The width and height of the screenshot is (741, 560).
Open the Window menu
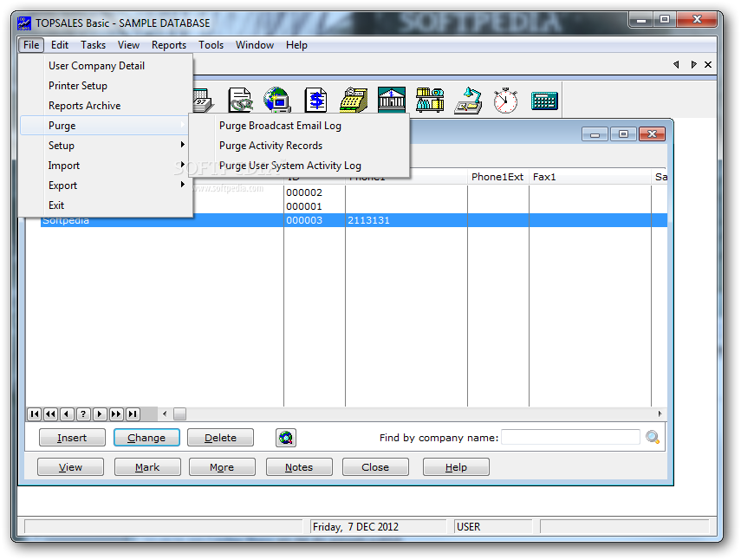[255, 45]
